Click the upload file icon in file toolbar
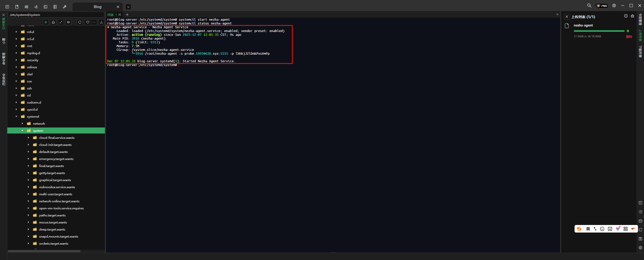 [101, 22]
